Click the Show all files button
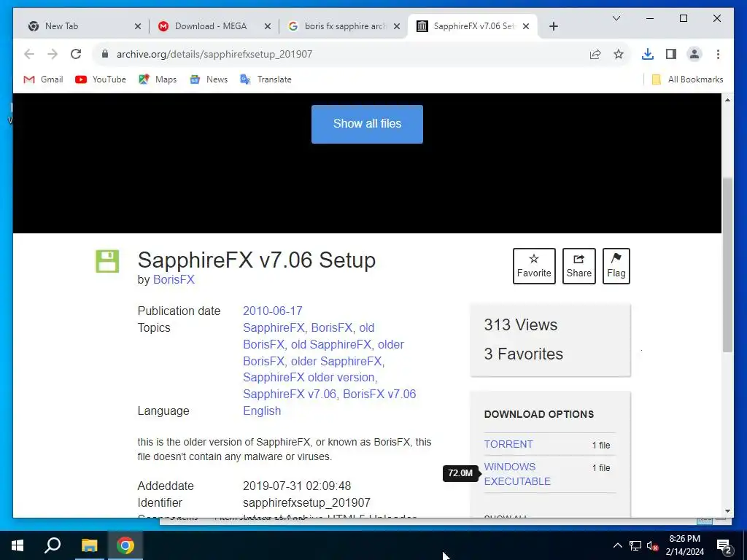The height and width of the screenshot is (560, 747). (x=367, y=124)
